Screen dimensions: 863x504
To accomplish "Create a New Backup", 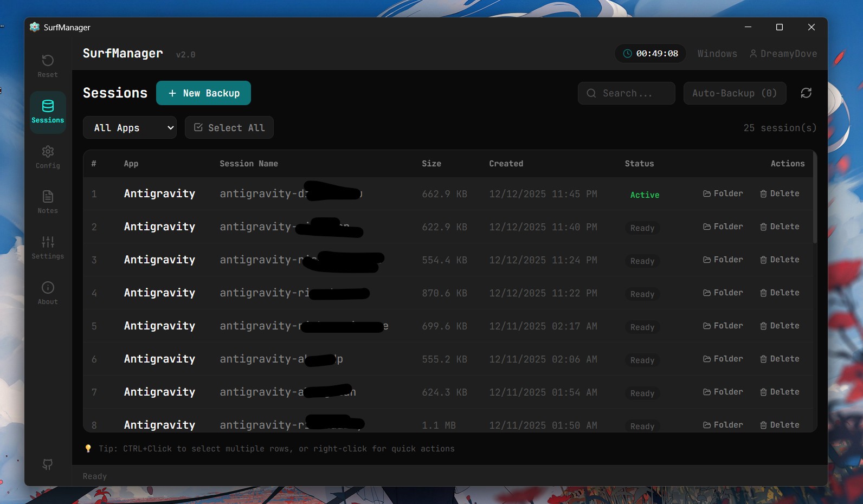I will (203, 93).
